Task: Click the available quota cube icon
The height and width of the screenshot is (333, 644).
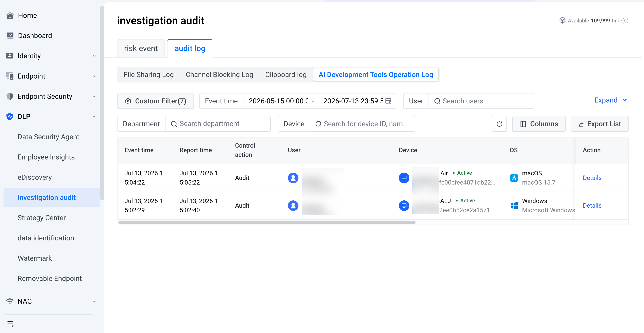Action: click(x=562, y=20)
